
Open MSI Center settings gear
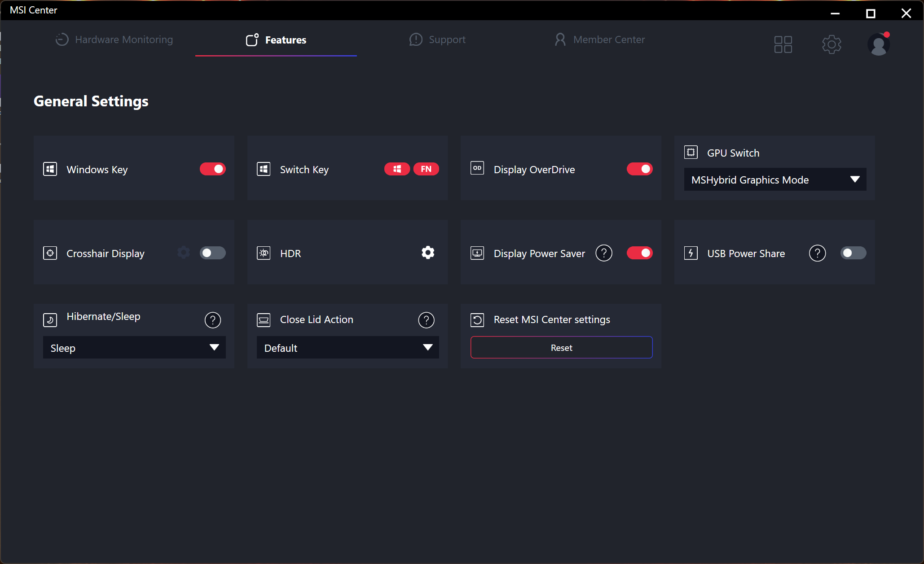tap(832, 44)
